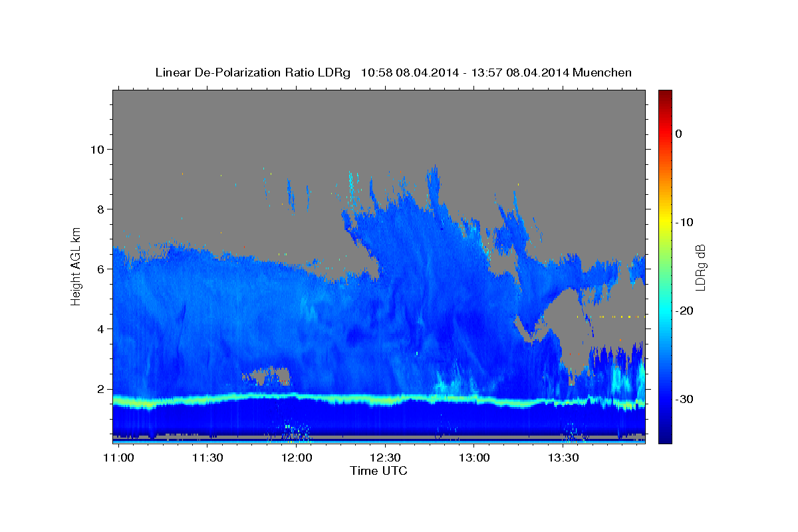Click the 4 km height tick label
This screenshot has height=532, width=798.
102,329
